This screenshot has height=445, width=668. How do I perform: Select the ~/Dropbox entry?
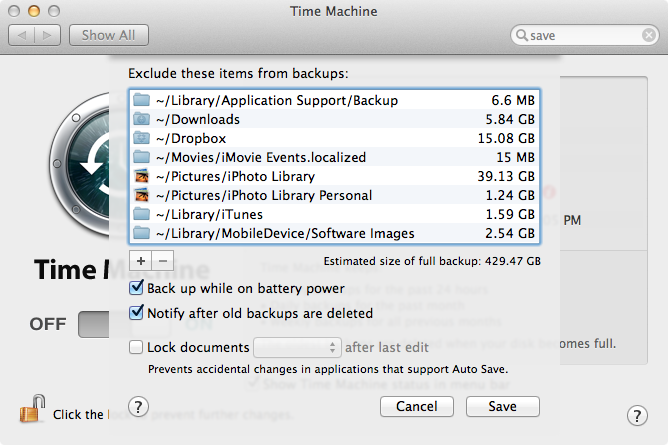191,138
